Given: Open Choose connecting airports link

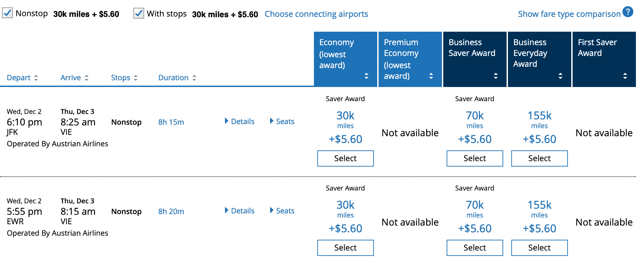Looking at the screenshot, I should 316,14.
